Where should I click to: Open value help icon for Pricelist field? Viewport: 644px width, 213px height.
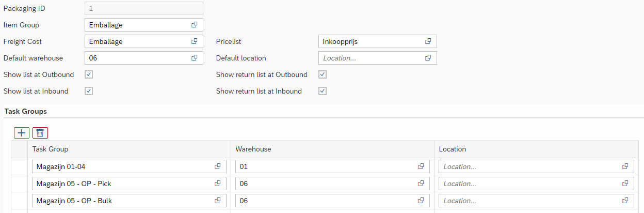pos(428,41)
